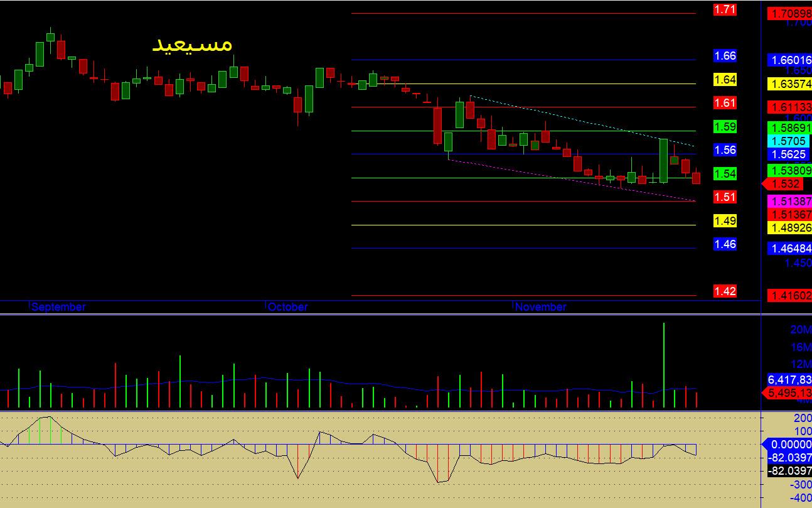Screen dimensions: 812x508
Task: Click the red 5,495,13 volume tag
Action: point(786,393)
